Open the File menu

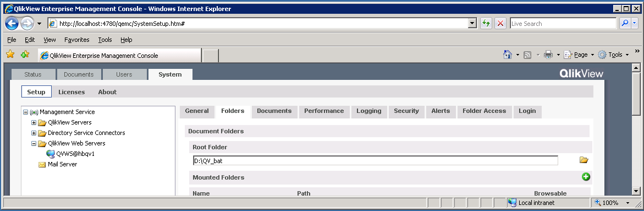pyautogui.click(x=12, y=40)
